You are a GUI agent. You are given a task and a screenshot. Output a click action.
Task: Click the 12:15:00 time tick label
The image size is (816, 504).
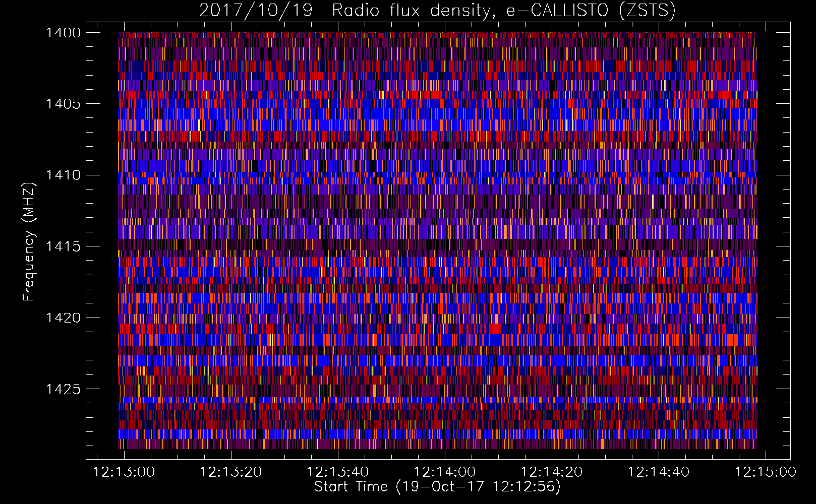tap(766, 472)
